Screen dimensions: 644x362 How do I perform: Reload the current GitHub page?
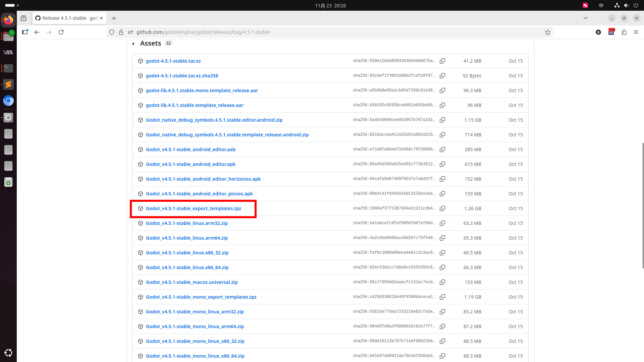tap(61, 32)
